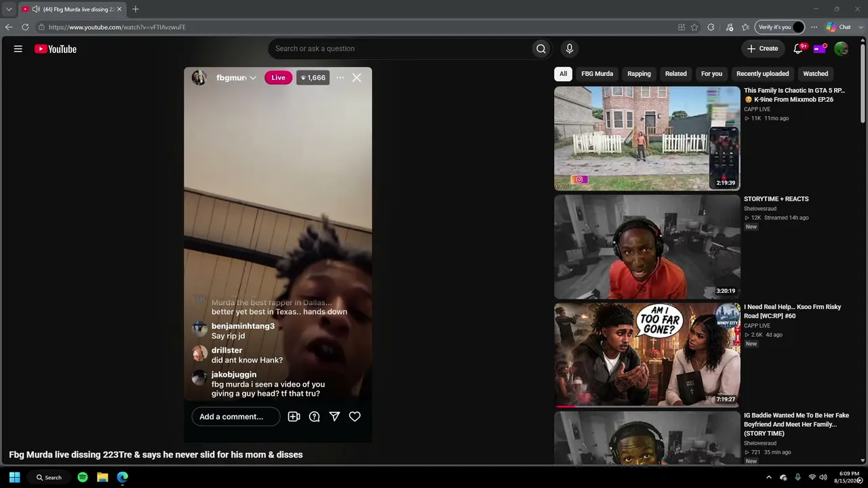Click the pink Live badge in the video
The image size is (868, 488).
[x=279, y=78]
